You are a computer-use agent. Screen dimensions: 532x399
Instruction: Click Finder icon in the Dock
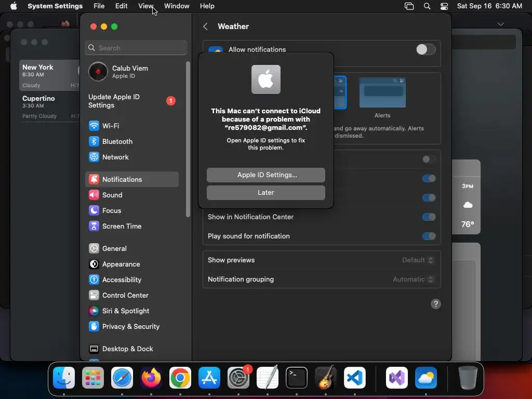[x=64, y=378]
